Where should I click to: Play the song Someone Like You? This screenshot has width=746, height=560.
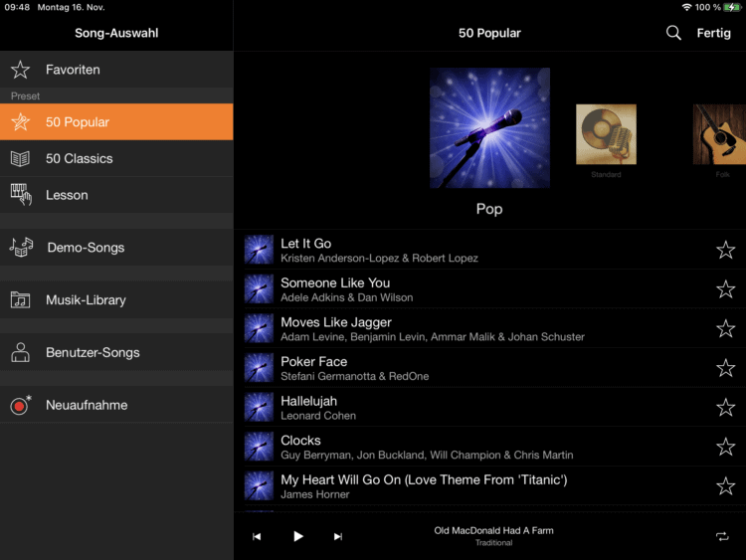[335, 288]
